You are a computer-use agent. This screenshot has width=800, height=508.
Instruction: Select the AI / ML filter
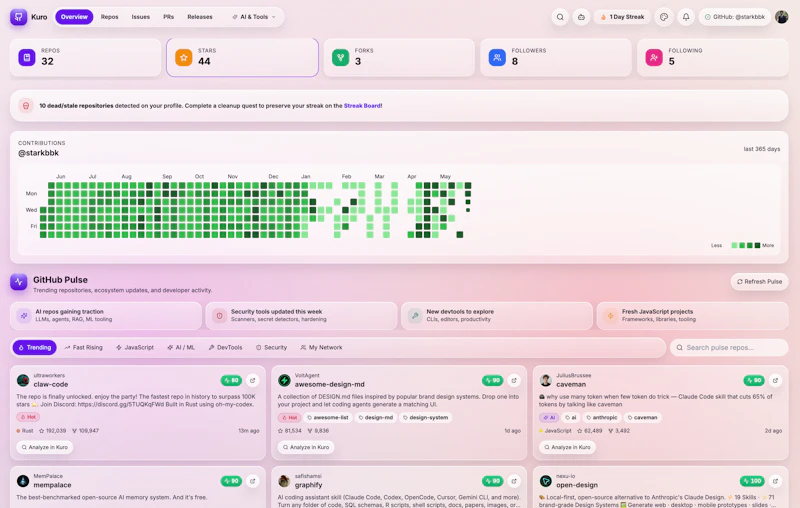tap(181, 347)
